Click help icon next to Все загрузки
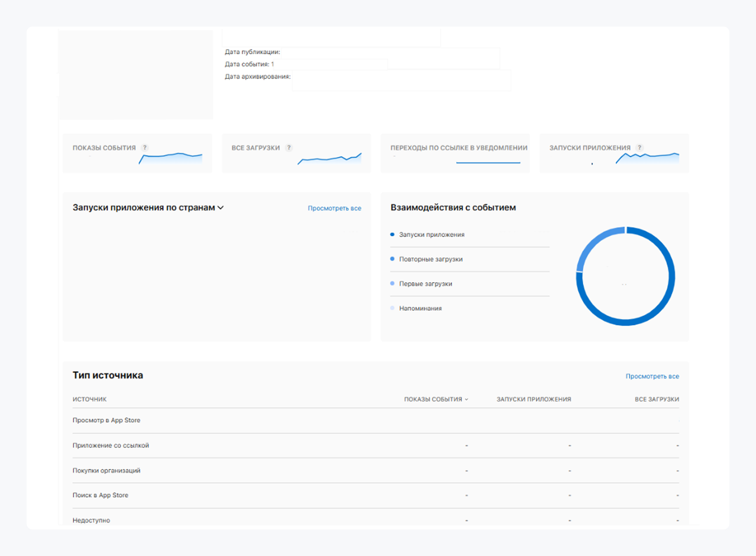This screenshot has height=556, width=756. [289, 148]
